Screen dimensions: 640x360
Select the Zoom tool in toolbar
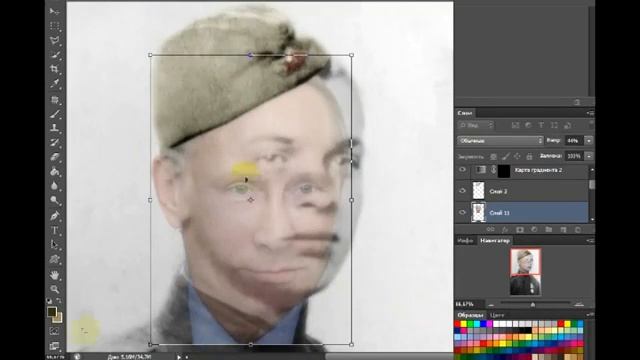[54, 289]
